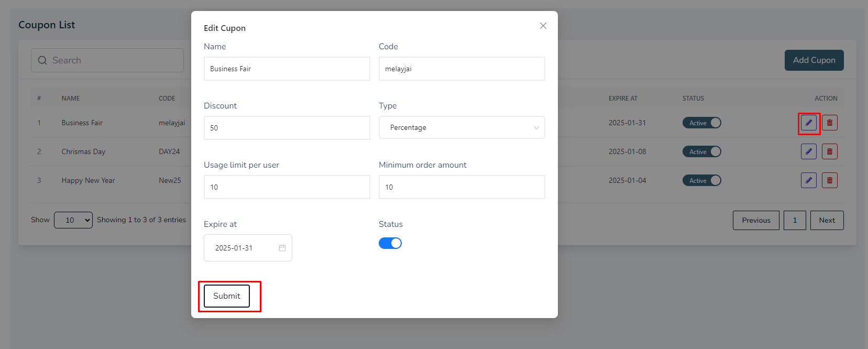Delete the Happy New Year coupon
868x349 pixels.
point(830,180)
